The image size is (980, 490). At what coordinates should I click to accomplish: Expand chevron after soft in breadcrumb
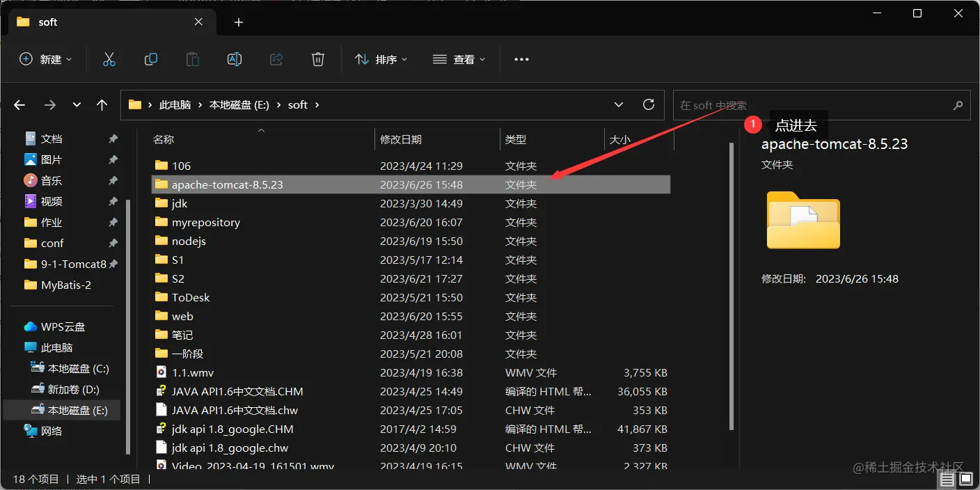pyautogui.click(x=317, y=105)
